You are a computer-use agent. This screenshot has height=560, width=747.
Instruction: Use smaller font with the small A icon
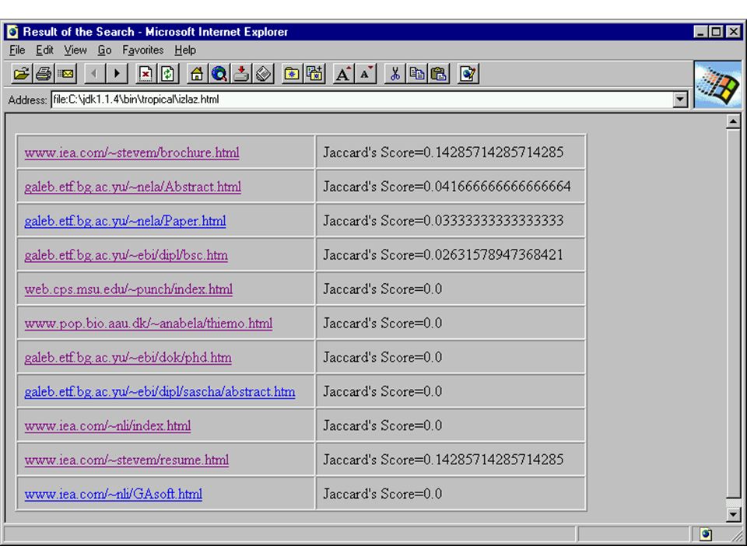[x=366, y=74]
